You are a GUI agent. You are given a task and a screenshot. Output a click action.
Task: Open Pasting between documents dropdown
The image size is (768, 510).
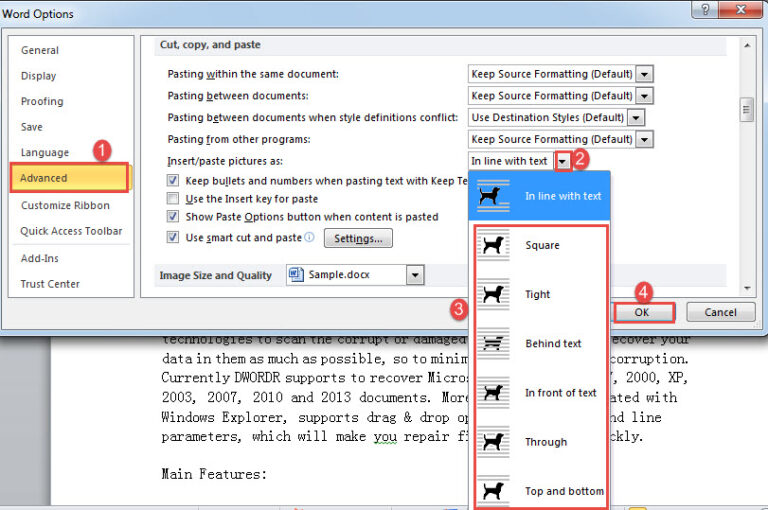click(645, 96)
